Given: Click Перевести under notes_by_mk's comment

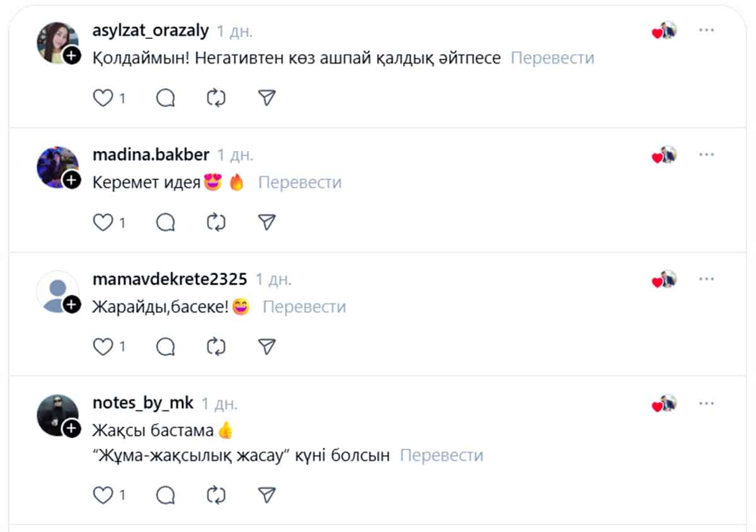Looking at the screenshot, I should (x=442, y=455).
